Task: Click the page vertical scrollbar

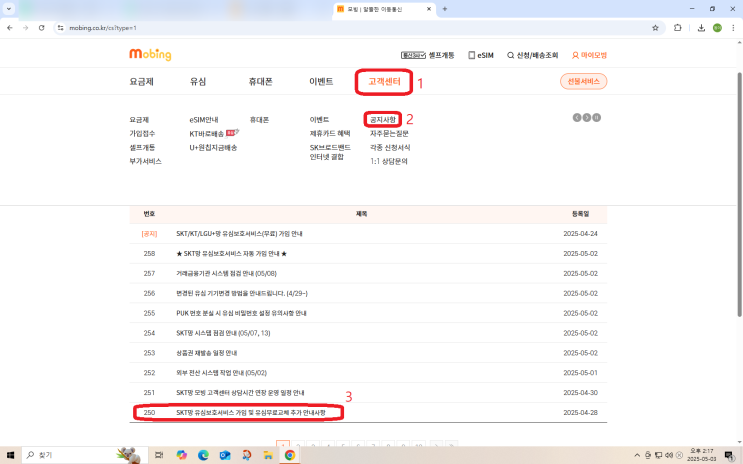Action: coord(739,194)
